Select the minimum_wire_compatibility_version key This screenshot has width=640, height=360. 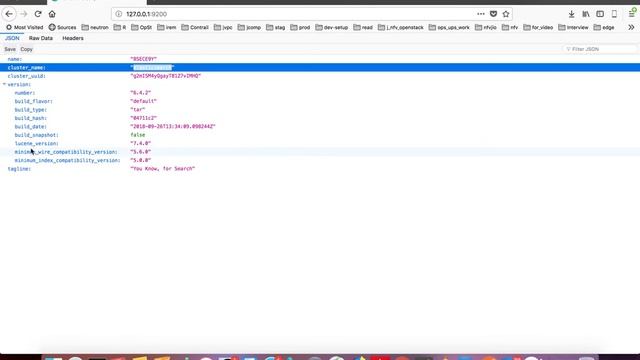[66, 152]
